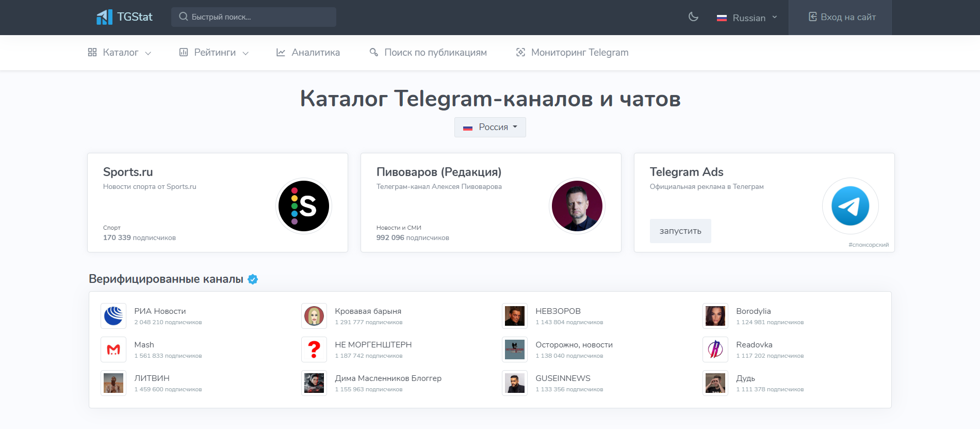Click the Кровавая барыня channel avatar
The image size is (980, 429).
[314, 316]
